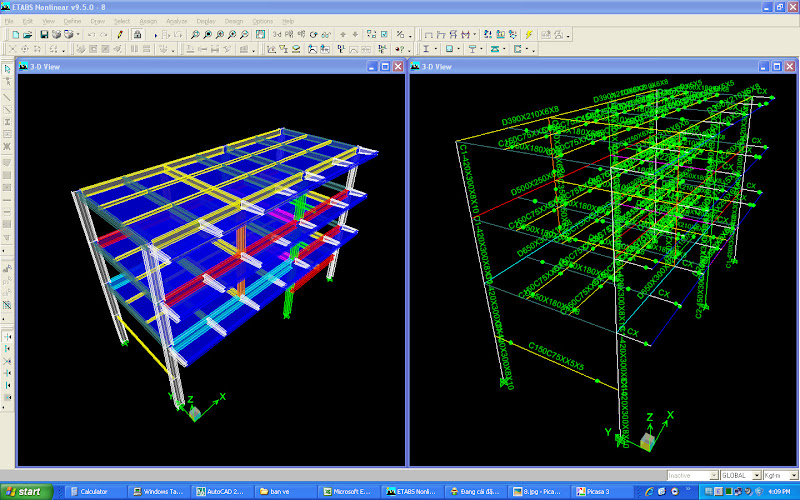Viewport: 800px width, 500px height.
Task: Open the Define menu
Action: click(x=72, y=20)
